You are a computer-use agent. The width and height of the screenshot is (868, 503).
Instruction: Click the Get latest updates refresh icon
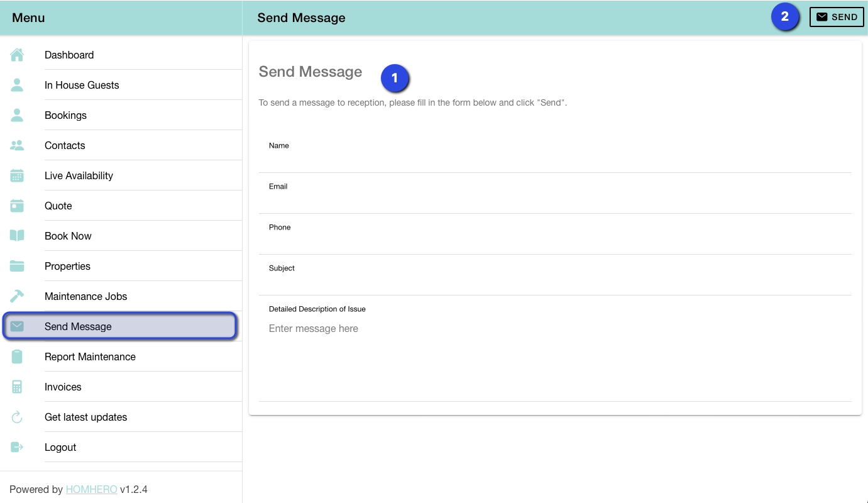pyautogui.click(x=17, y=417)
